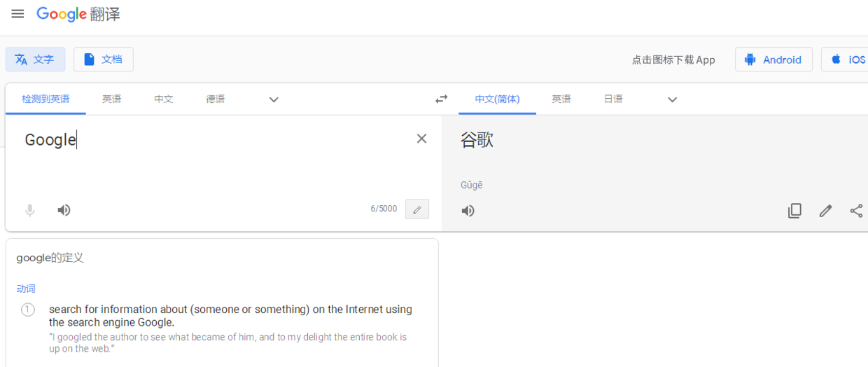
Task: Click the 6/5000 character counter
Action: [x=384, y=209]
